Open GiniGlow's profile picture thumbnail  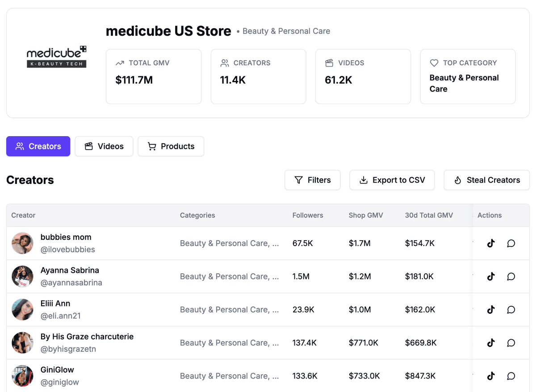click(x=22, y=376)
